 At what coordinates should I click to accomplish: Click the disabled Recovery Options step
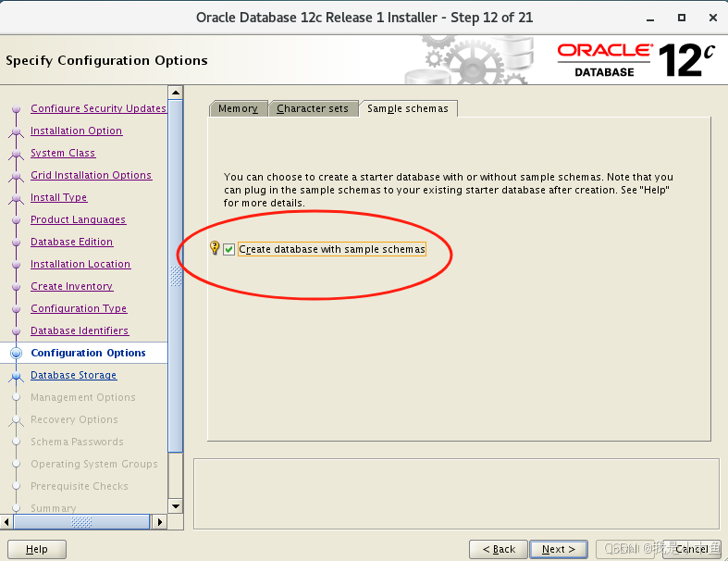74,419
